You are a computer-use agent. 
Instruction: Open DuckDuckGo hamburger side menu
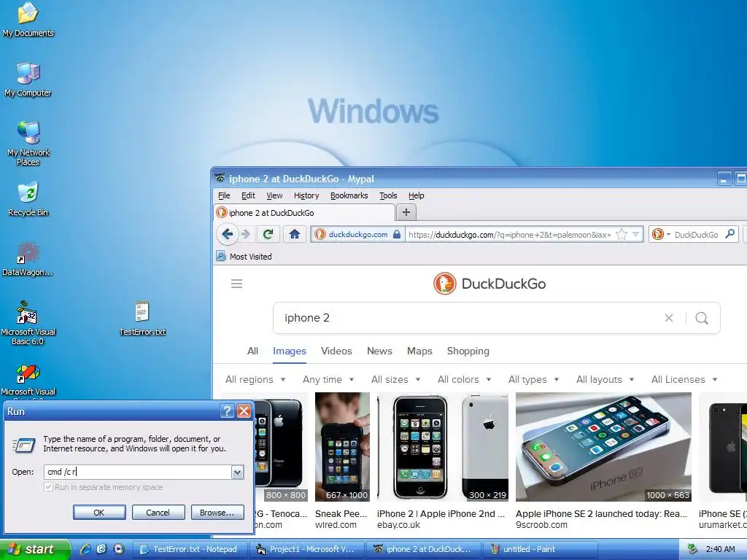click(237, 284)
